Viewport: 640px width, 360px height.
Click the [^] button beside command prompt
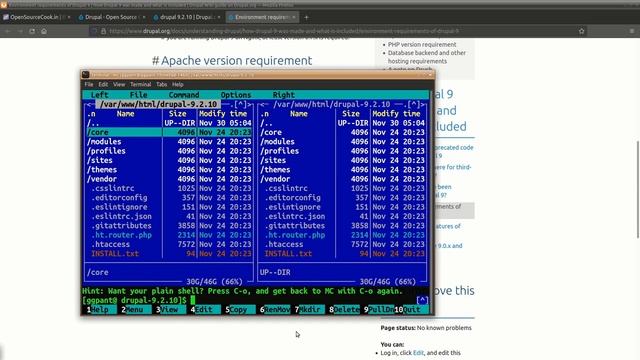[422, 300]
